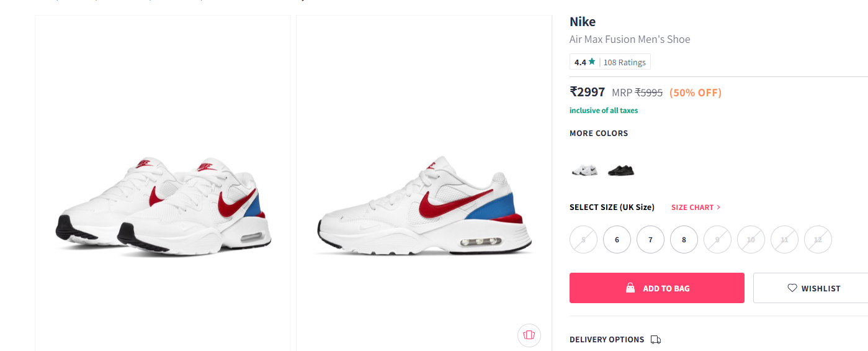This screenshot has width=868, height=351.
Task: Click the heart icon on Wishlist
Action: pyautogui.click(x=792, y=288)
